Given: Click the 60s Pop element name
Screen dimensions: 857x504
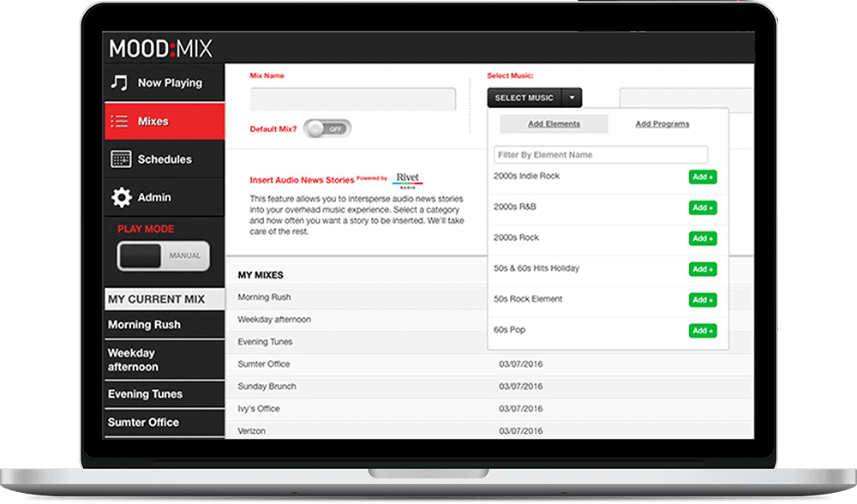Looking at the screenshot, I should coord(509,330).
